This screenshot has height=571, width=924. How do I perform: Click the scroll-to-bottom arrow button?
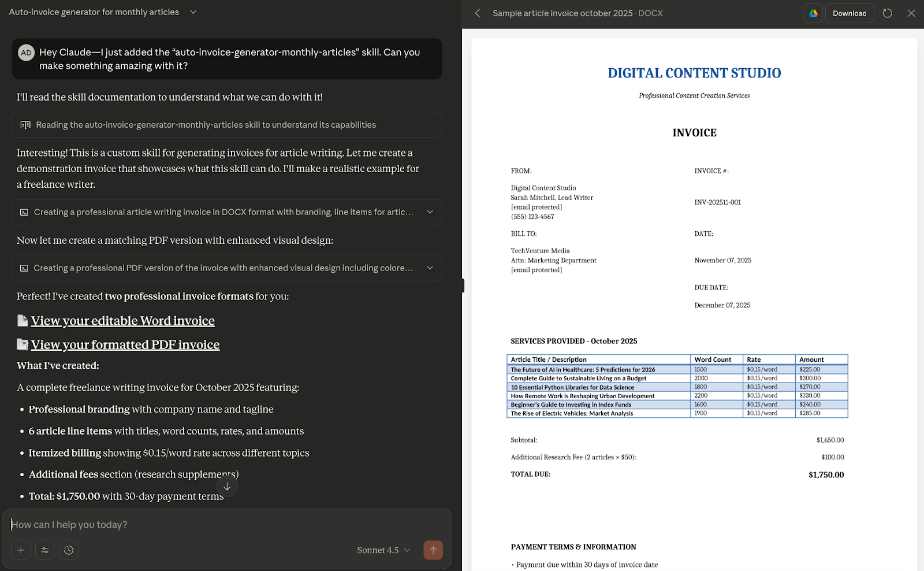point(227,487)
